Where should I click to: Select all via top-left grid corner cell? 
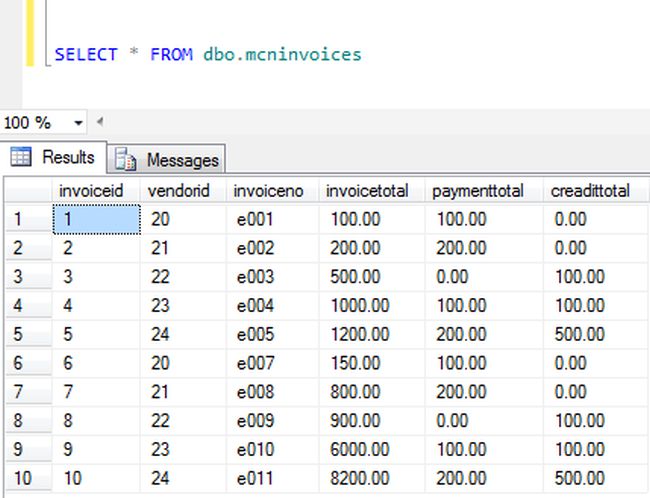(26, 191)
